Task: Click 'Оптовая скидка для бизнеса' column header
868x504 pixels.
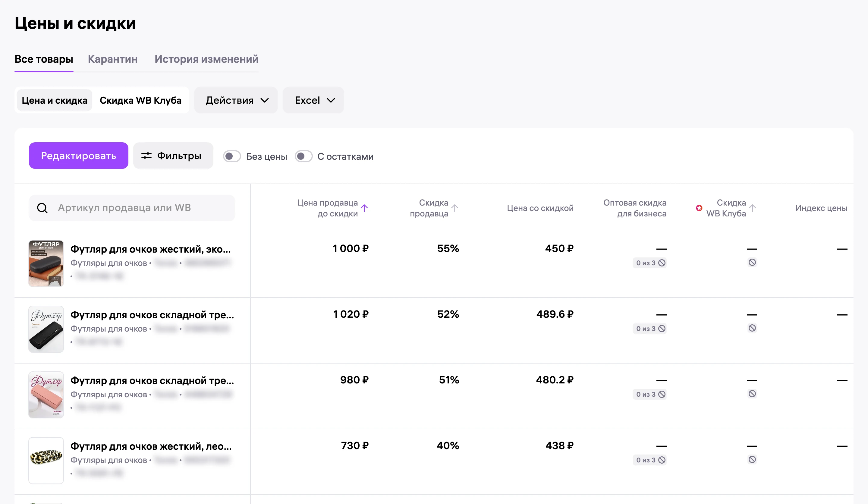Action: click(x=635, y=208)
